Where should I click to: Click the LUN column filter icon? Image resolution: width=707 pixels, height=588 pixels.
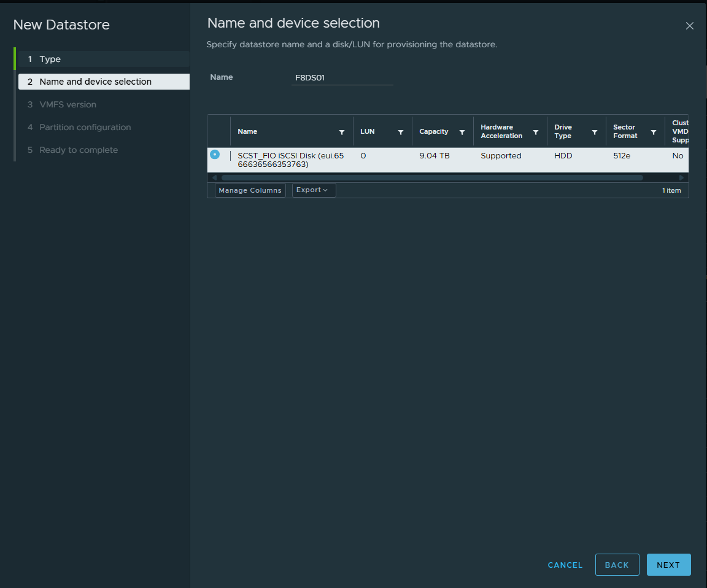tap(401, 132)
